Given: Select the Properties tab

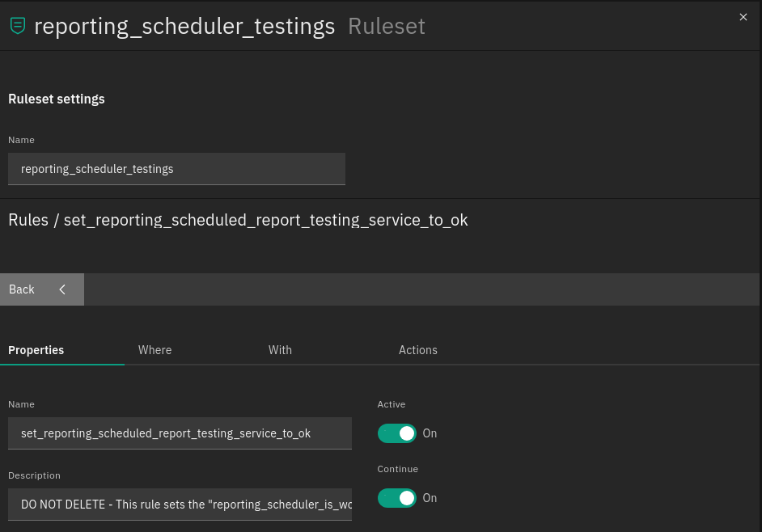Looking at the screenshot, I should tap(36, 350).
